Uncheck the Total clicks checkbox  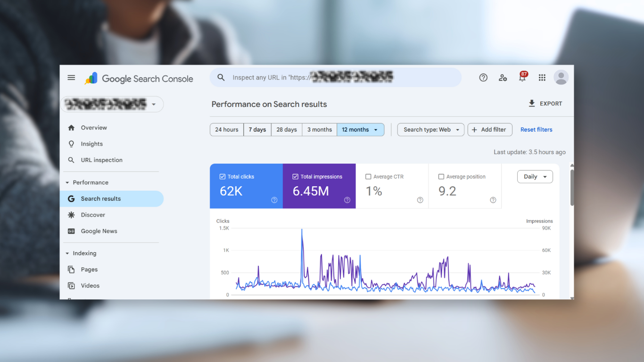223,177
